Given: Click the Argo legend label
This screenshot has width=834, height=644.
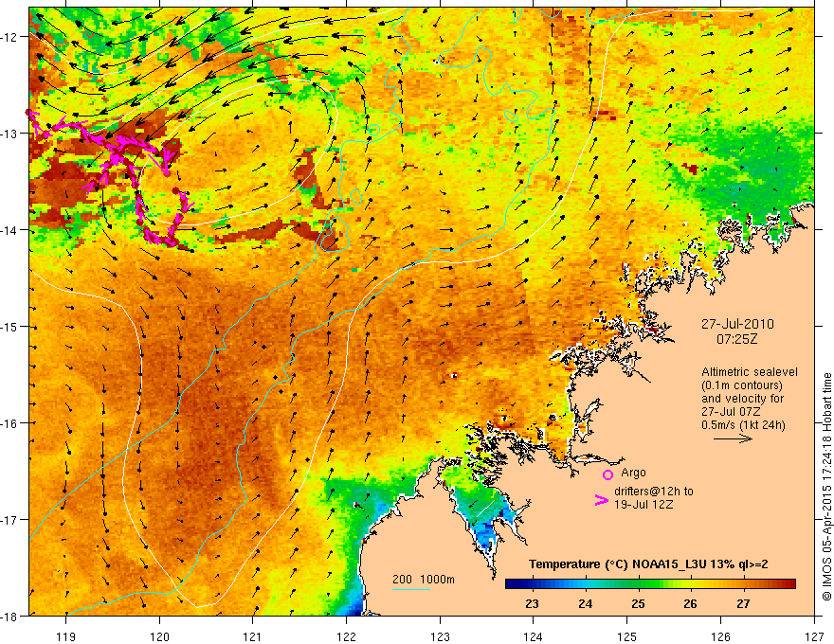Looking at the screenshot, I should pos(633,473).
